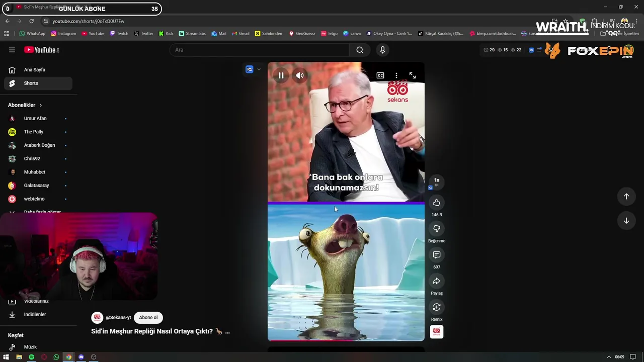The width and height of the screenshot is (644, 362).
Task: Open the IQ extension dropdown arrow
Action: 259,69
